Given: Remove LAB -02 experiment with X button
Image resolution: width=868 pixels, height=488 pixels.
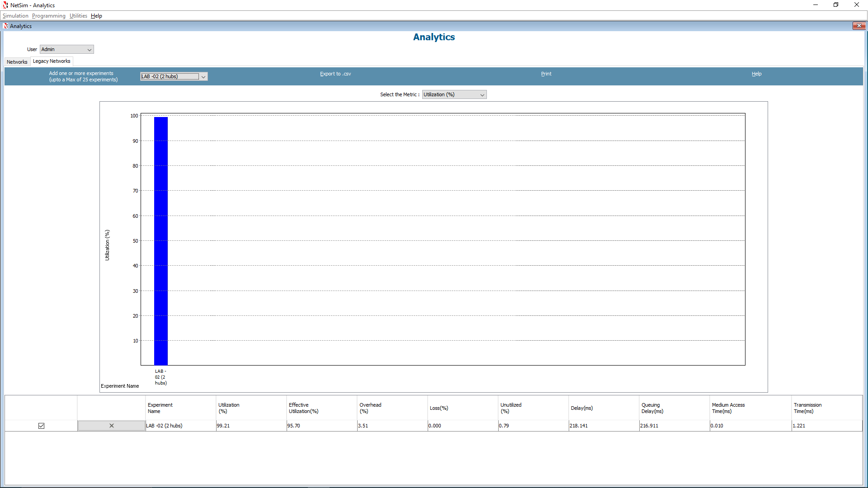Looking at the screenshot, I should coord(112,426).
